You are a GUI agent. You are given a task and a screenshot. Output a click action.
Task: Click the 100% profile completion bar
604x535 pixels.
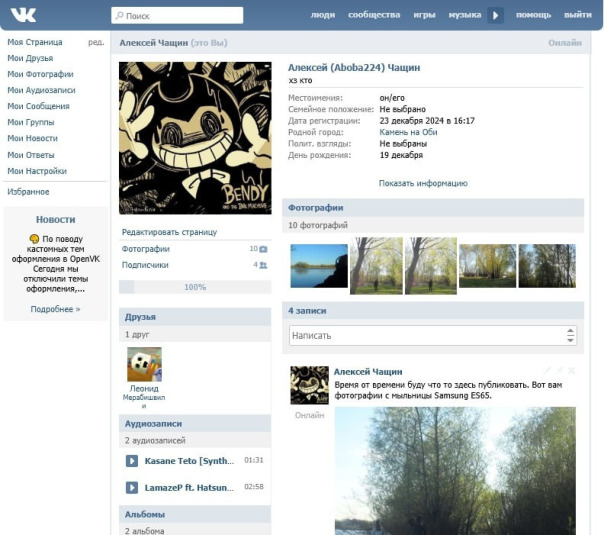pos(195,287)
